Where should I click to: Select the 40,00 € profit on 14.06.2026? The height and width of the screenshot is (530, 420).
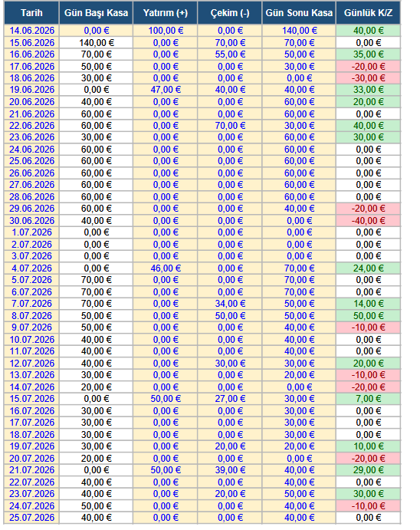pos(368,31)
